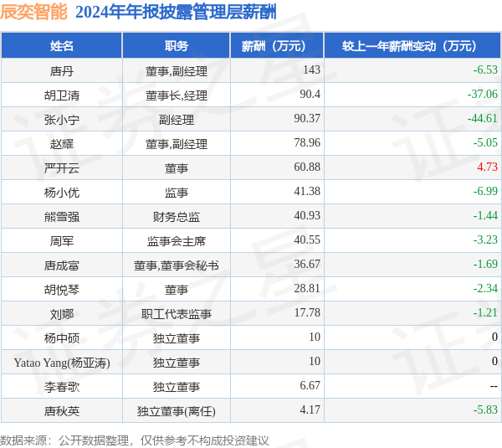Click the salary value 36.67
Image resolution: width=502 pixels, height=448 pixels.
point(307,264)
